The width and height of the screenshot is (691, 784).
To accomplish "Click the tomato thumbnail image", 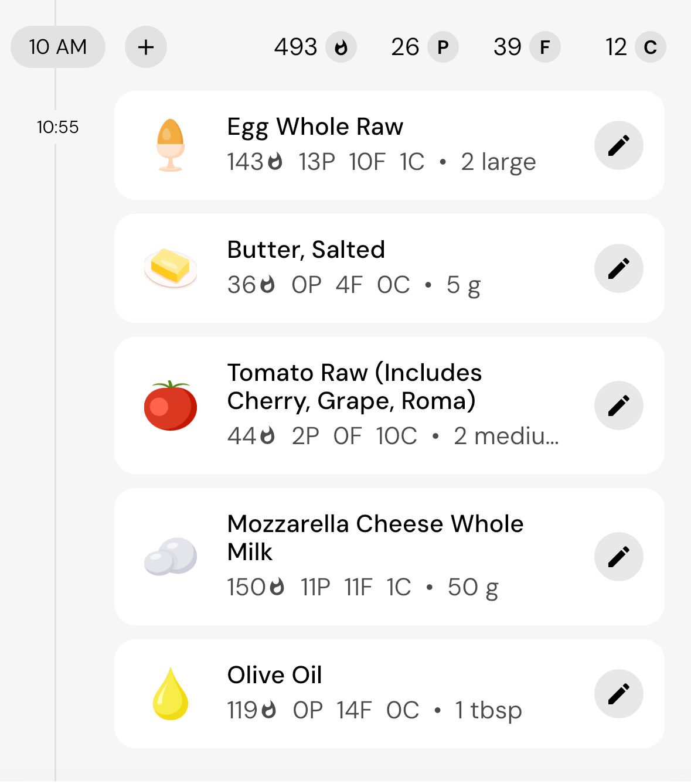I will pyautogui.click(x=171, y=405).
